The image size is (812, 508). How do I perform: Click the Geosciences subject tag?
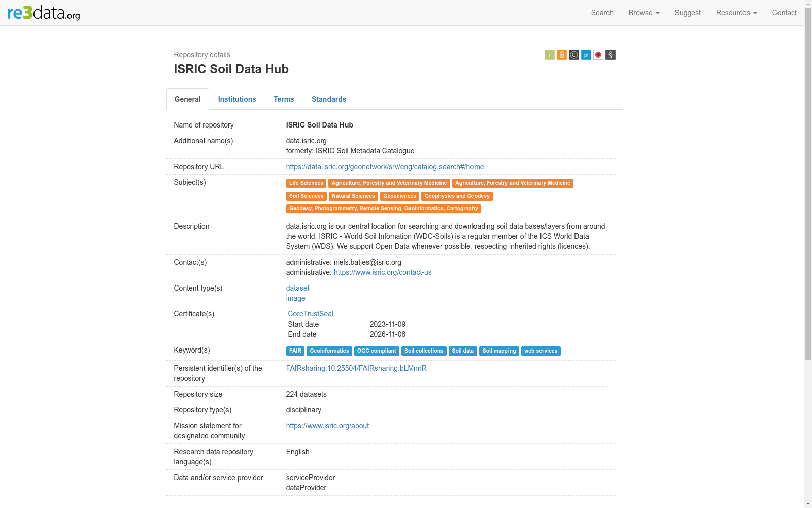coord(399,196)
